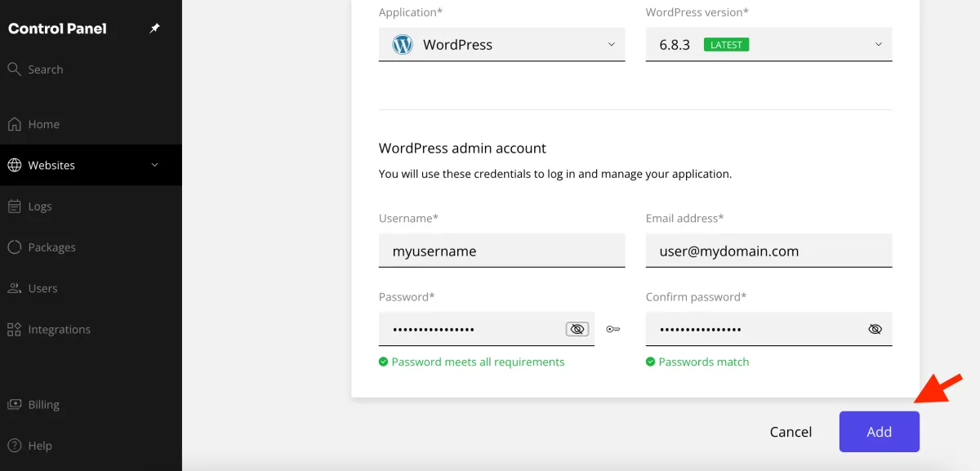Viewport: 980px width, 471px height.
Task: Click the Username input field
Action: (x=502, y=251)
